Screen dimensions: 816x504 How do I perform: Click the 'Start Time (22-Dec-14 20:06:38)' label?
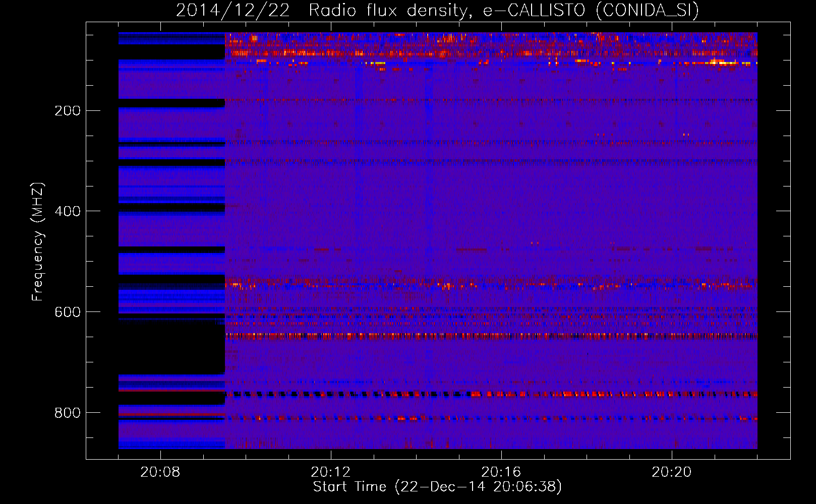437,487
